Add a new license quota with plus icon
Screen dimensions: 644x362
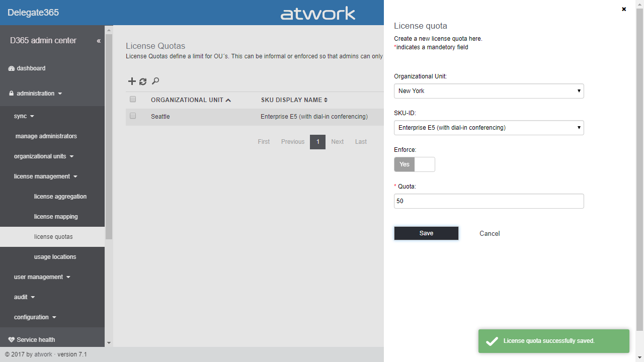click(132, 81)
